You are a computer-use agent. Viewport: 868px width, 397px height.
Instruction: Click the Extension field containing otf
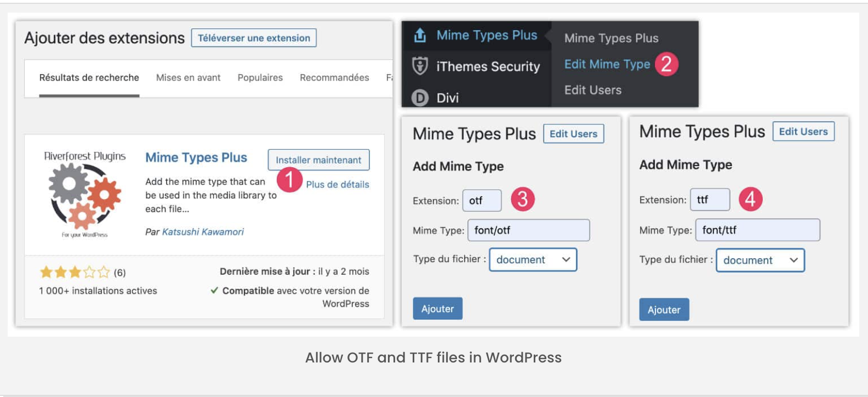coord(482,200)
